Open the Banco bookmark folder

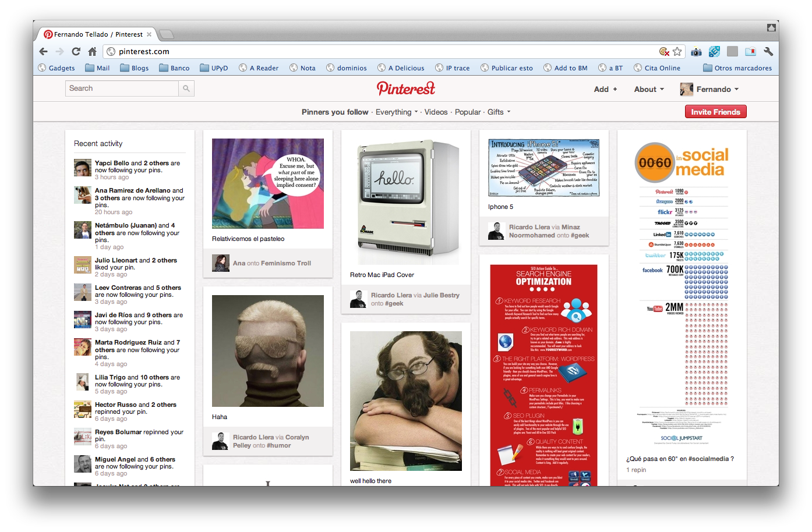(174, 68)
